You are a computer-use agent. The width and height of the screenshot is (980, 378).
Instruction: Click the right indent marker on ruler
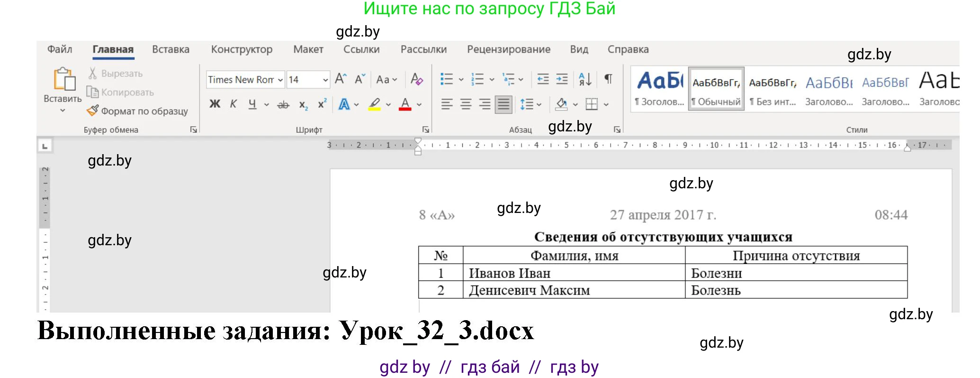tap(907, 148)
